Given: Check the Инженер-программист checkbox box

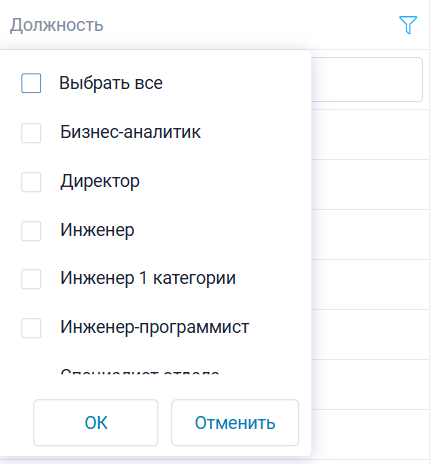Looking at the screenshot, I should [x=31, y=328].
